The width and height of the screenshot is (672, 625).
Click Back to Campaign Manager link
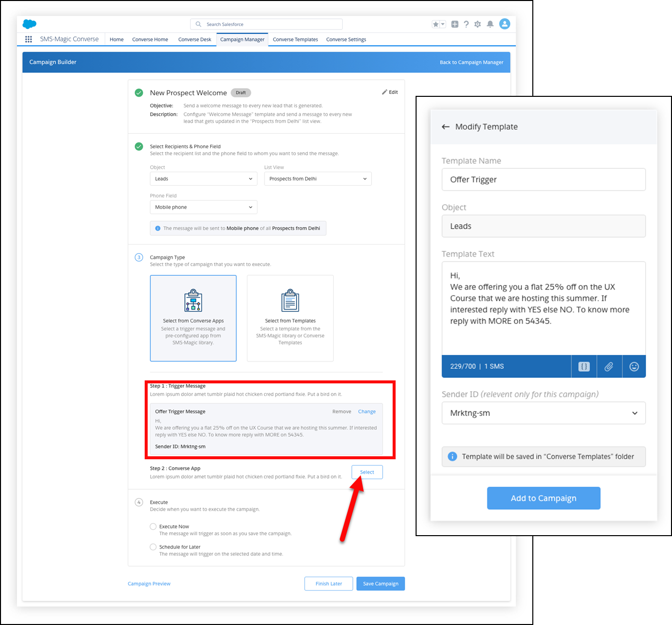tap(471, 62)
